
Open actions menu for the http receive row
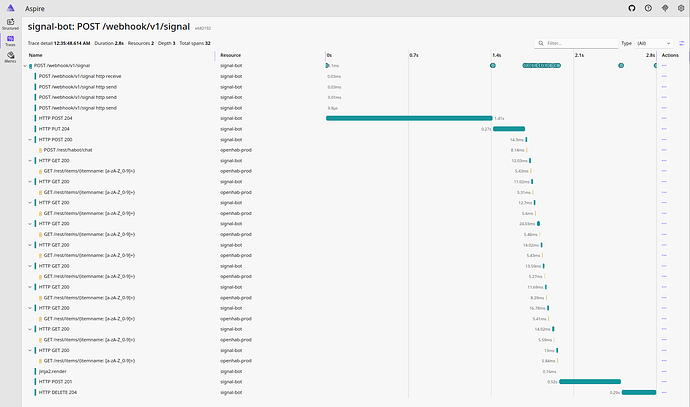pos(664,76)
